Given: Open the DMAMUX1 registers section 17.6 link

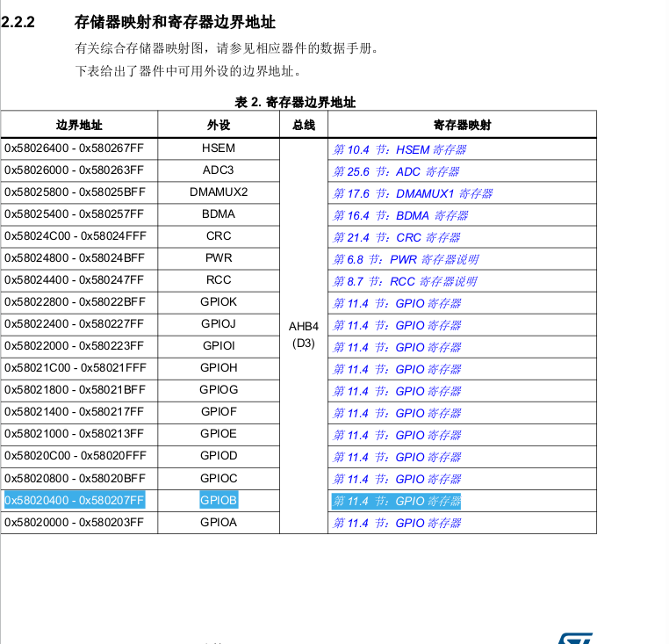Looking at the screenshot, I should [x=413, y=194].
